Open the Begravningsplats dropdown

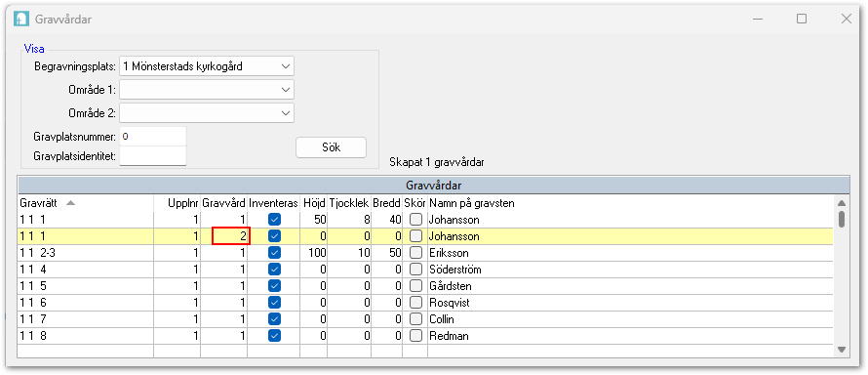(207, 66)
